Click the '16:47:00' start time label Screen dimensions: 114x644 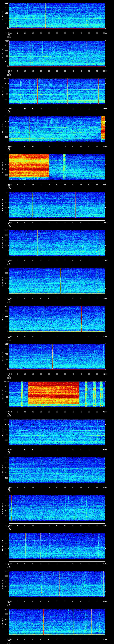(x=9, y=639)
